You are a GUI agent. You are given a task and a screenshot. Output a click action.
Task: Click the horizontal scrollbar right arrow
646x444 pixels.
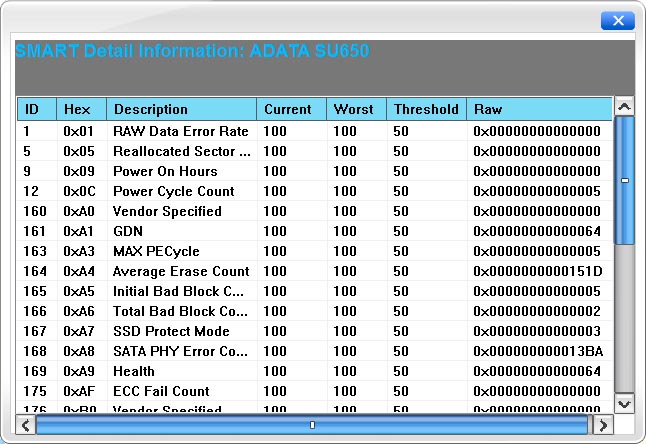point(603,425)
